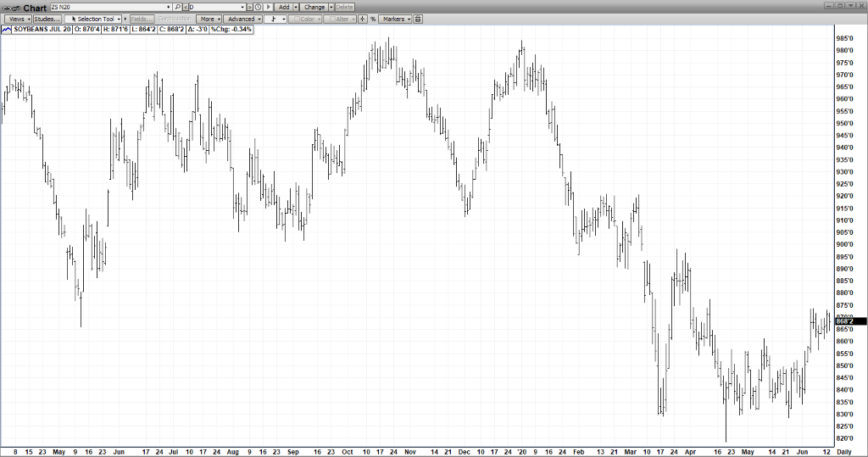Viewport: 868px width, 457px height.
Task: Click the symbol search magnifier icon
Action: (x=177, y=7)
